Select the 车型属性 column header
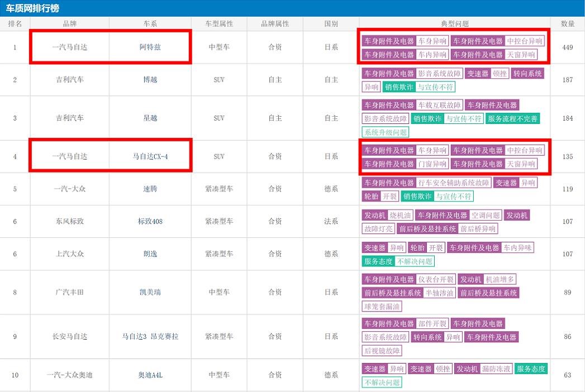The width and height of the screenshot is (585, 392). tap(219, 24)
